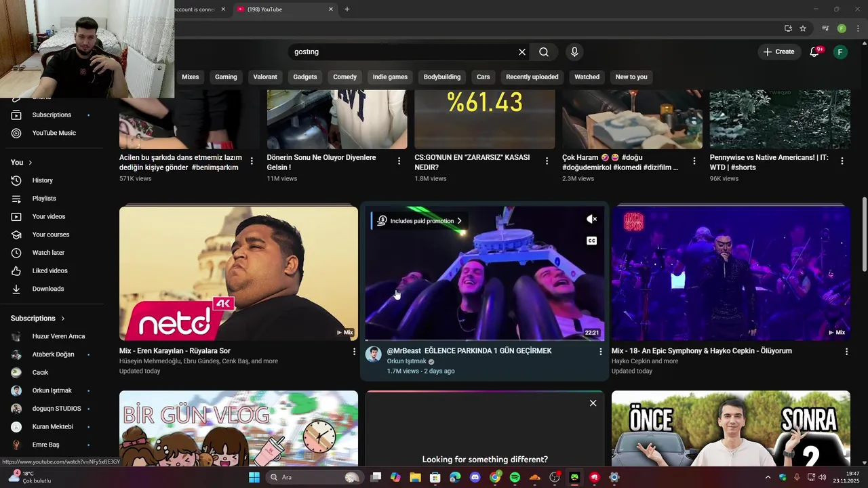The image size is (868, 488).
Task: Expand the Subscriptions section
Action: tap(38, 319)
